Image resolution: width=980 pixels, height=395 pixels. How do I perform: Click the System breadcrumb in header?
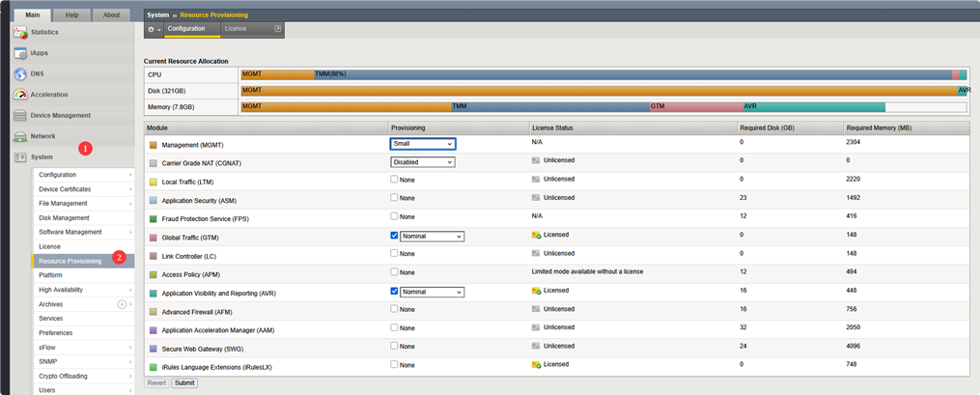(x=158, y=14)
